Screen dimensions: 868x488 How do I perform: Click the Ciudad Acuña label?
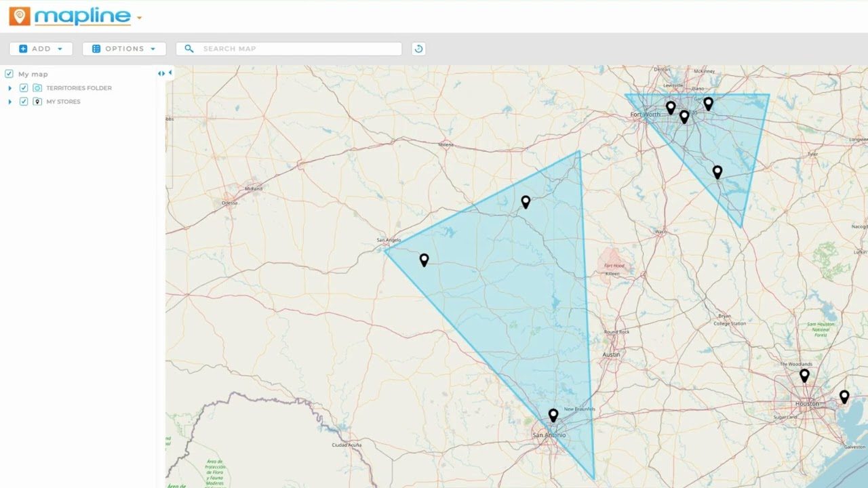[x=346, y=445]
